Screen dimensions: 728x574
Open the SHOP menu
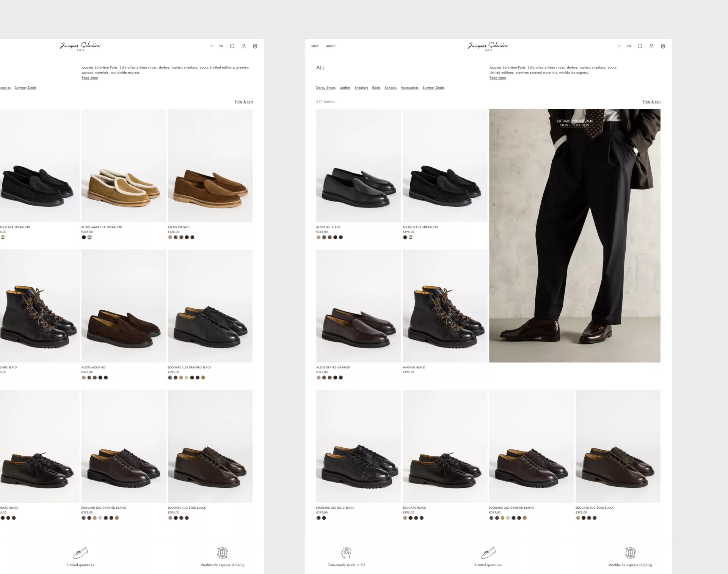pyautogui.click(x=315, y=46)
